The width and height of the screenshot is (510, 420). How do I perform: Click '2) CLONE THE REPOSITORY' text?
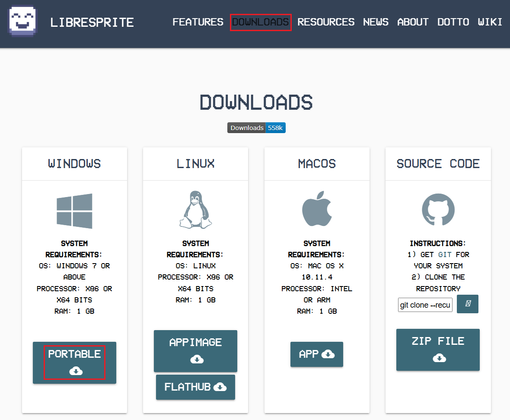point(438,283)
